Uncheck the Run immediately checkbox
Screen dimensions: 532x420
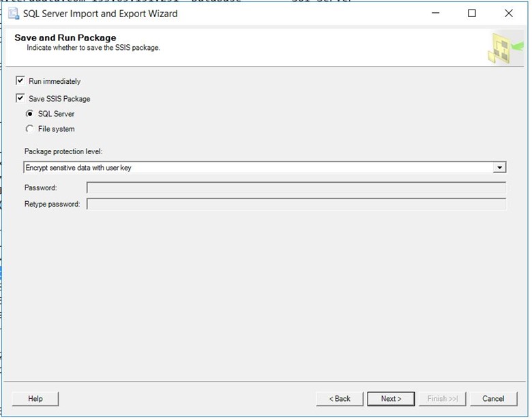coord(20,80)
